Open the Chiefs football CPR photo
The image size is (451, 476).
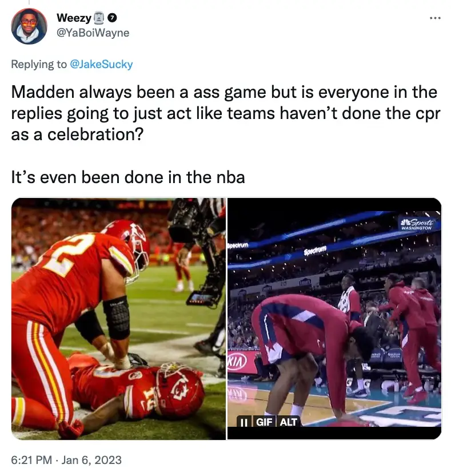point(118,319)
